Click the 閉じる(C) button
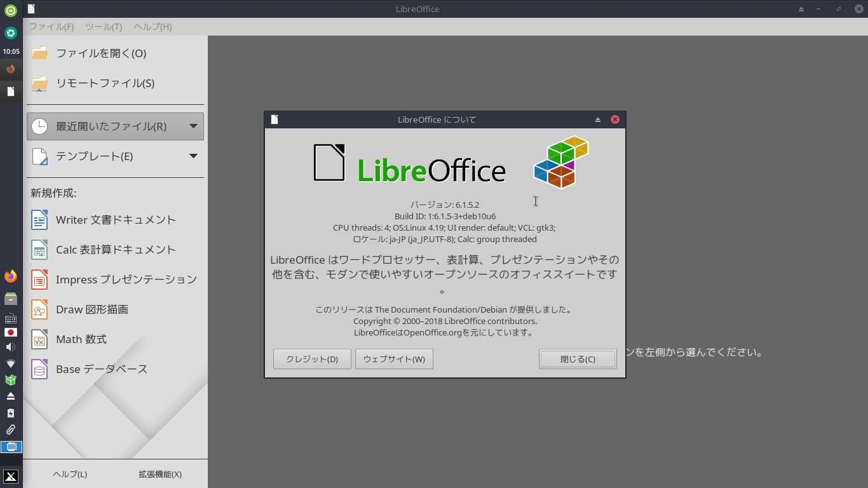The width and height of the screenshot is (868, 488). (x=578, y=359)
